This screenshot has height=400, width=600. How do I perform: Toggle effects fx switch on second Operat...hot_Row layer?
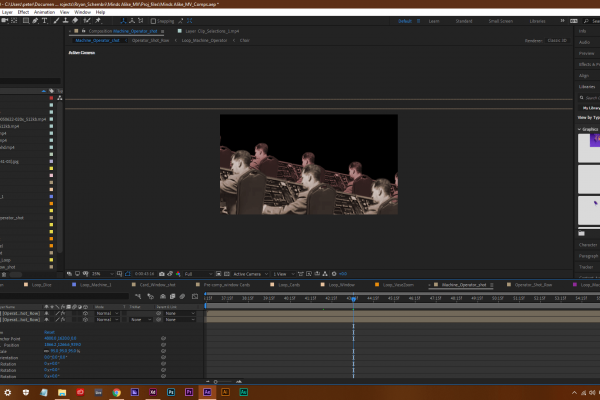pyautogui.click(x=63, y=320)
